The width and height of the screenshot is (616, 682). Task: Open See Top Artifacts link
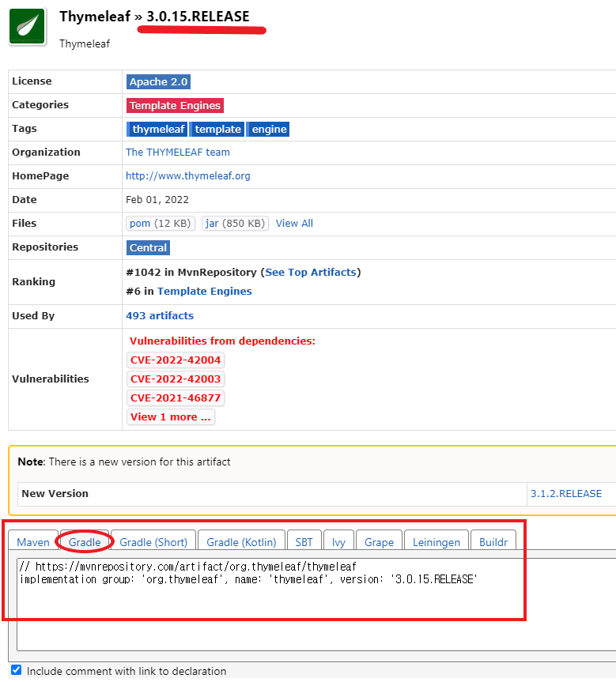pyautogui.click(x=311, y=273)
